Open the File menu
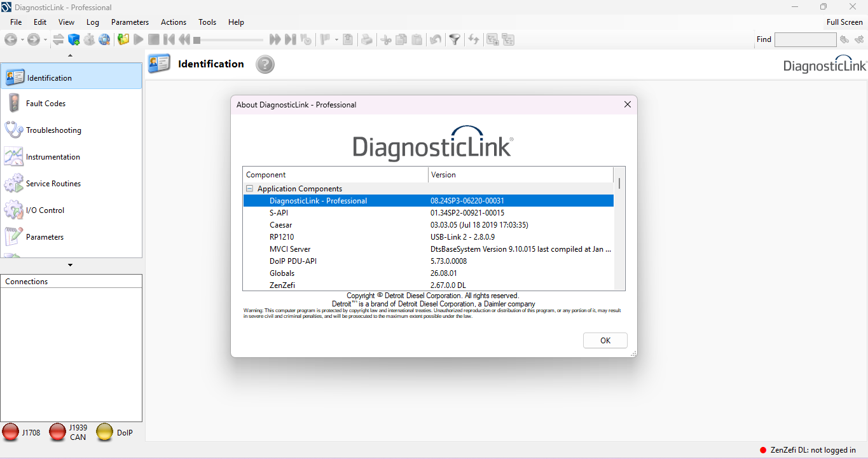 [x=16, y=22]
